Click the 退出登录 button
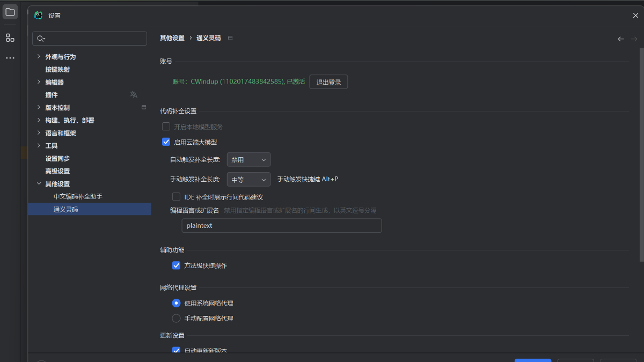 [x=328, y=82]
